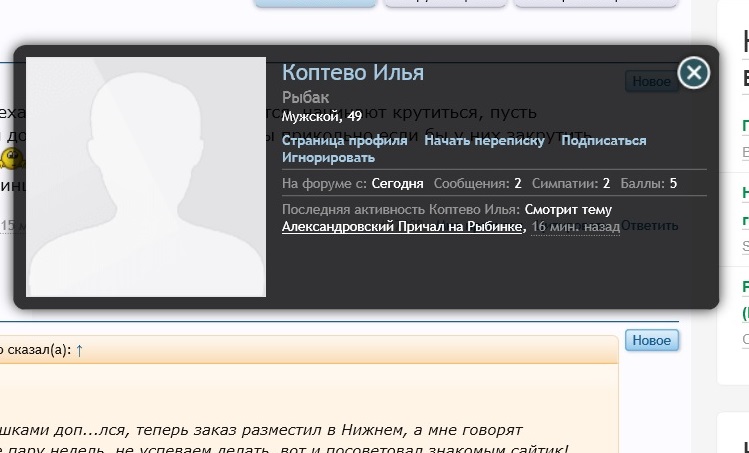
Task: Click the blank avatar picture
Action: pos(146,177)
